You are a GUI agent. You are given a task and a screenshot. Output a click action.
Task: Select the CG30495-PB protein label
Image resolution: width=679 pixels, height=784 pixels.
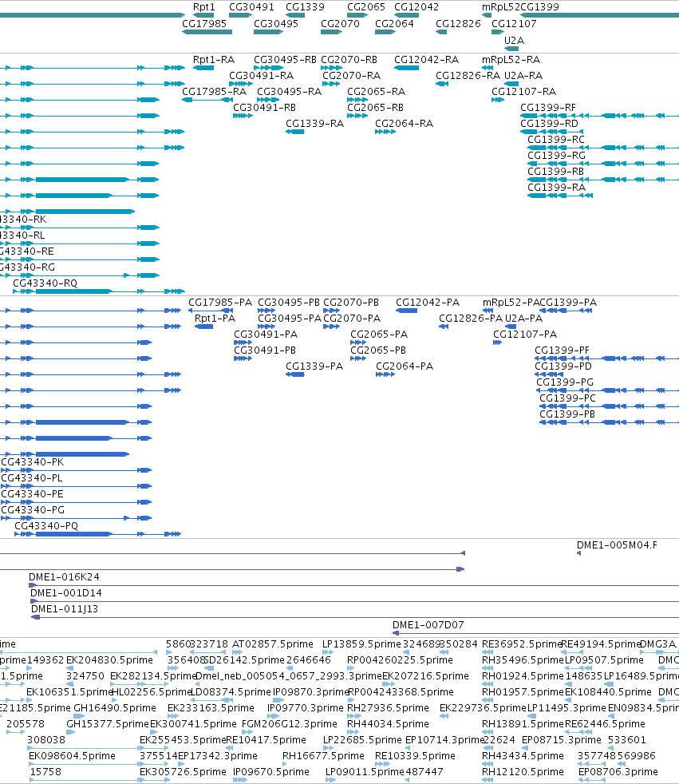click(x=289, y=303)
